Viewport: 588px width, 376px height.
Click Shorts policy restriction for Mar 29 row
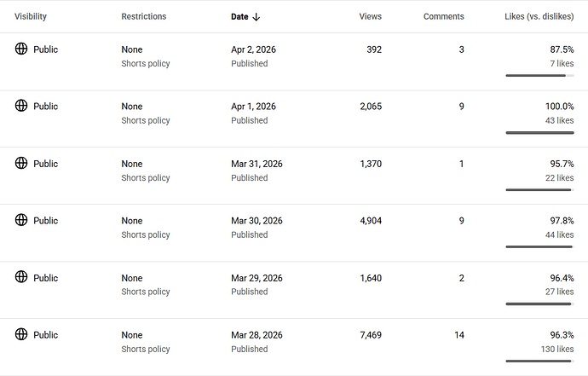tap(146, 292)
